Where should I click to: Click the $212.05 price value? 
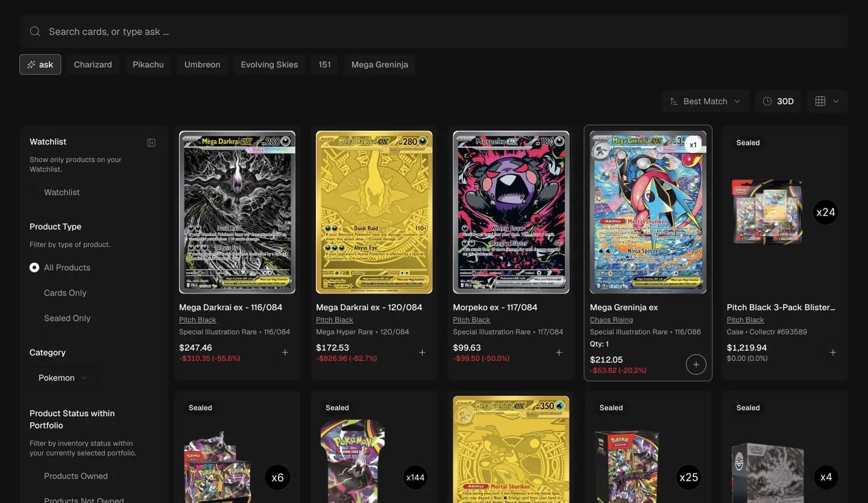click(x=606, y=360)
